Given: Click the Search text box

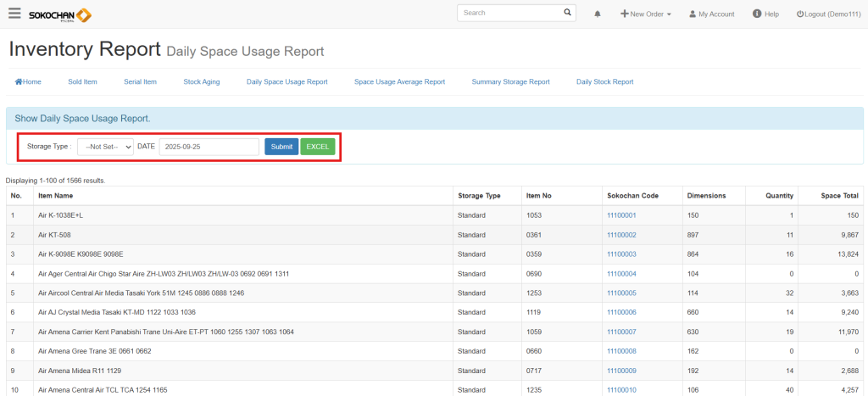Looking at the screenshot, I should click(x=509, y=14).
